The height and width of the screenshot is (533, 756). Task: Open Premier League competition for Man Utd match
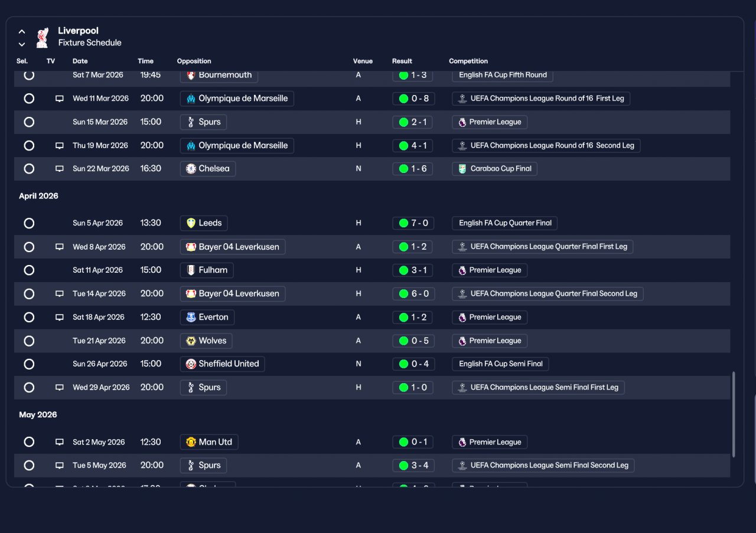point(490,442)
